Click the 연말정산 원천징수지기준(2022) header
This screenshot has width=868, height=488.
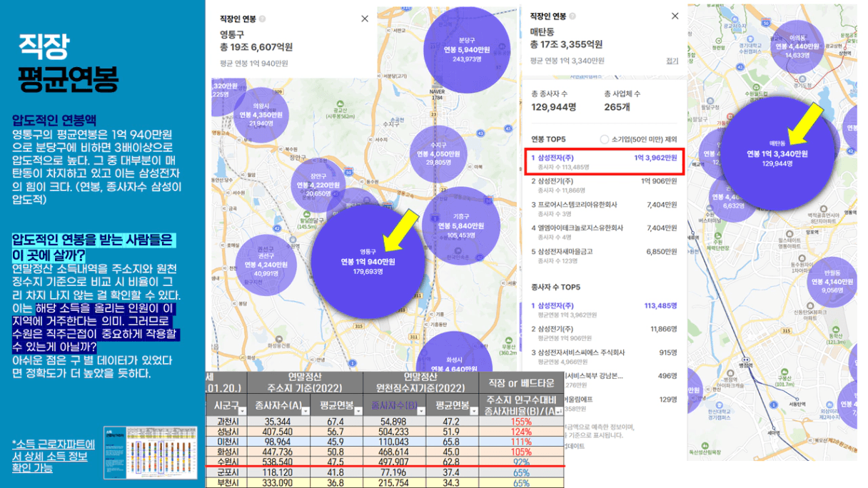coord(421,382)
